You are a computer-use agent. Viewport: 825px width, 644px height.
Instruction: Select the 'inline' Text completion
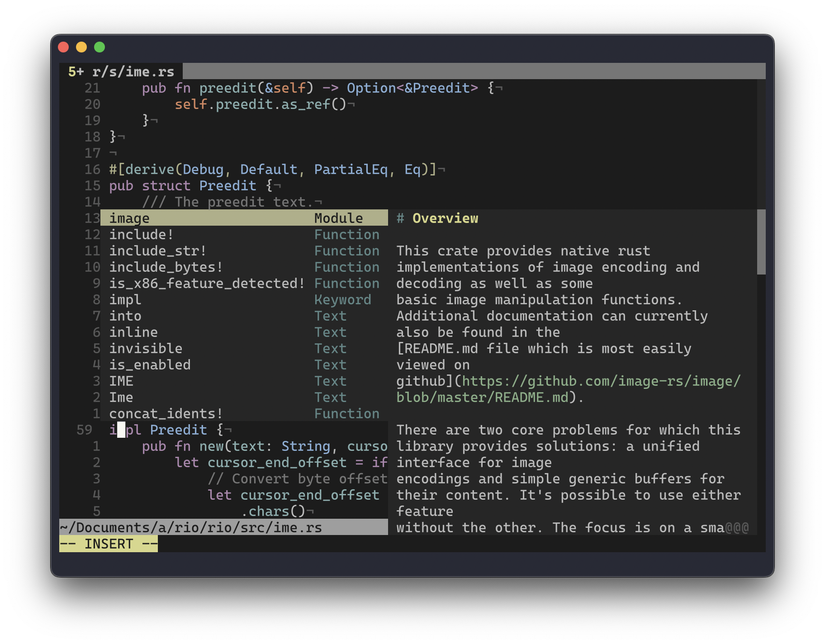coord(244,332)
